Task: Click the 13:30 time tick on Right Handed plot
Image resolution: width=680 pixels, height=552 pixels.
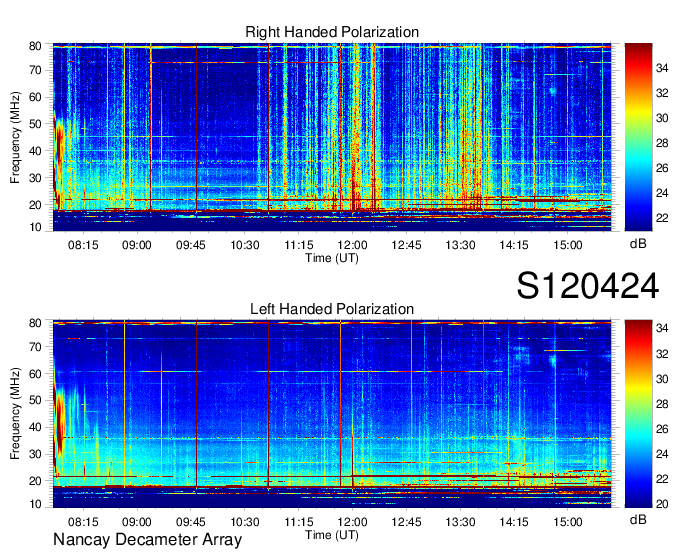Action: 460,245
